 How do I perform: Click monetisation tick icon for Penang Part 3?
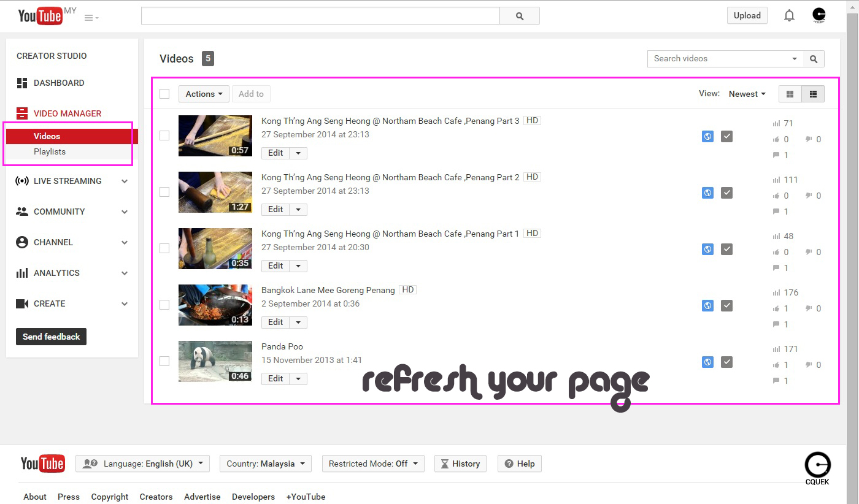pyautogui.click(x=727, y=137)
